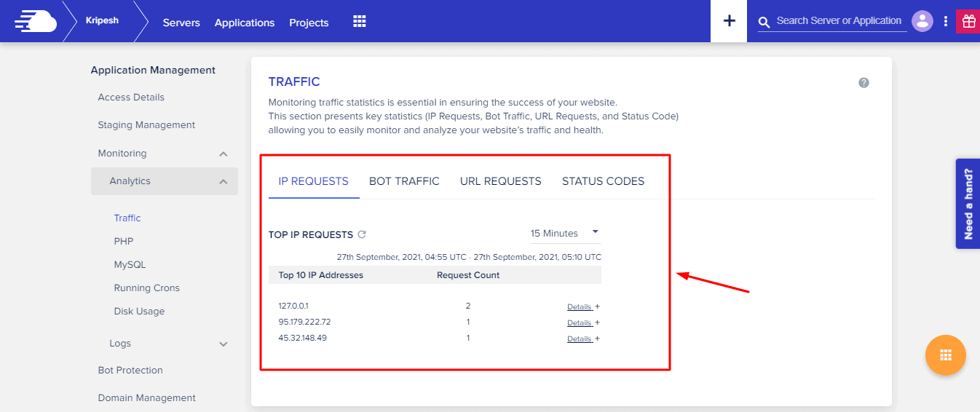The width and height of the screenshot is (980, 412).
Task: Click the plus add button in header
Action: coord(729,21)
